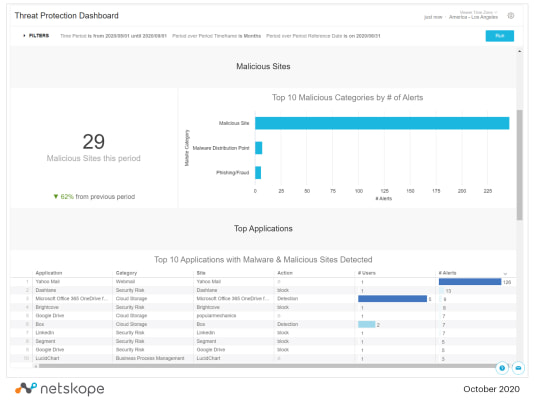Click the Site column header
534x402 pixels.
click(201, 273)
